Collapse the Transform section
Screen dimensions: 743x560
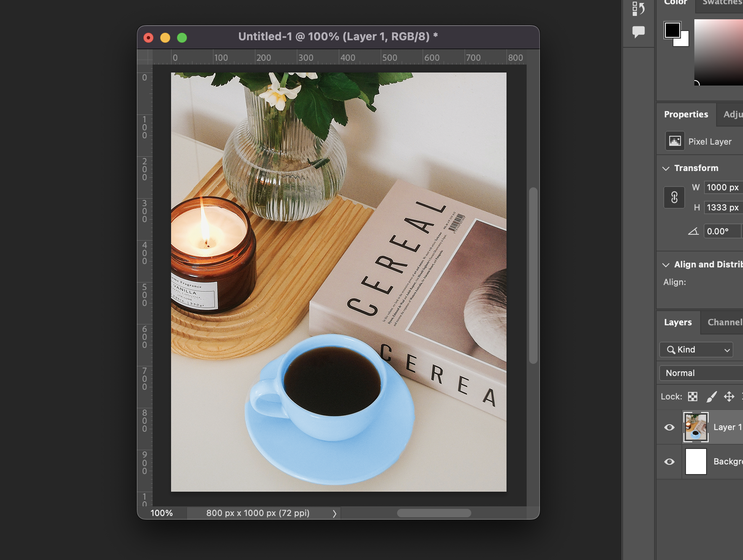(x=666, y=169)
